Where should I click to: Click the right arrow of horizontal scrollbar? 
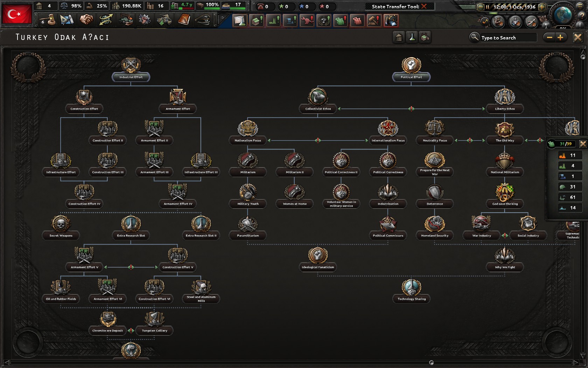[x=576, y=362]
